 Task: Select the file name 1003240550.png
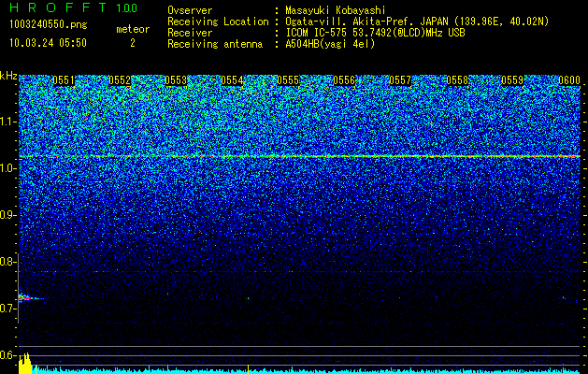tap(49, 24)
